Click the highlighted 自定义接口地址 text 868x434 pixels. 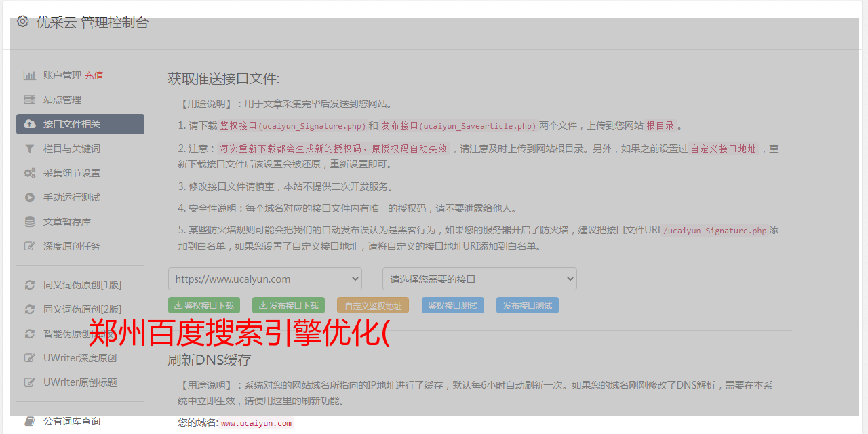coord(723,149)
